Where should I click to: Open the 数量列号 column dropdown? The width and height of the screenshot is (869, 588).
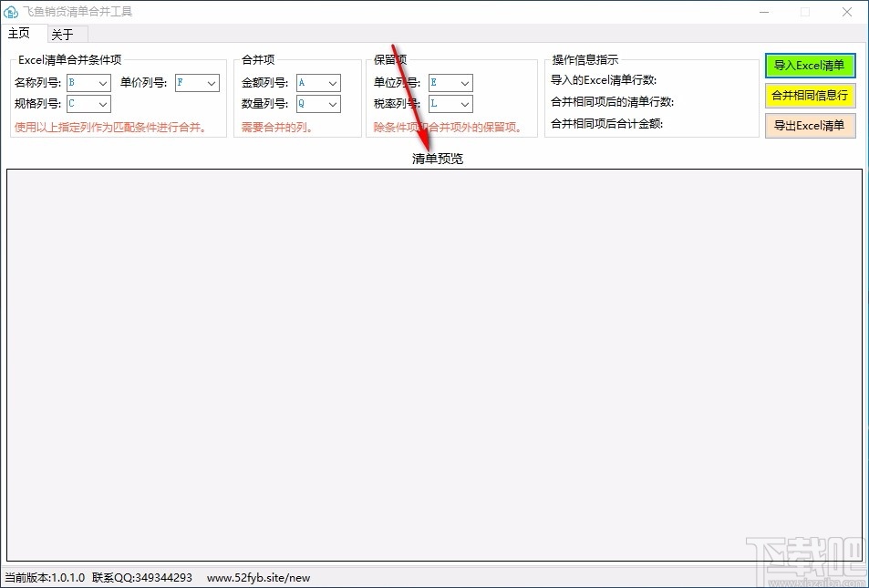point(336,103)
